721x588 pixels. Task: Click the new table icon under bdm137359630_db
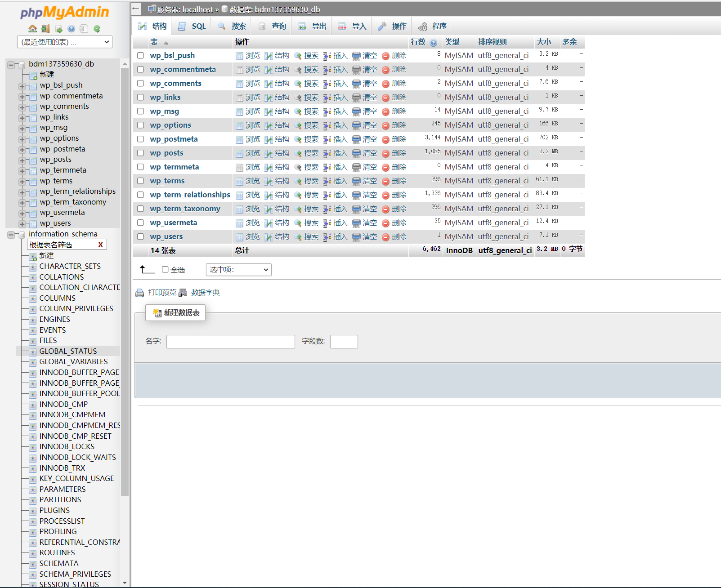tap(33, 75)
